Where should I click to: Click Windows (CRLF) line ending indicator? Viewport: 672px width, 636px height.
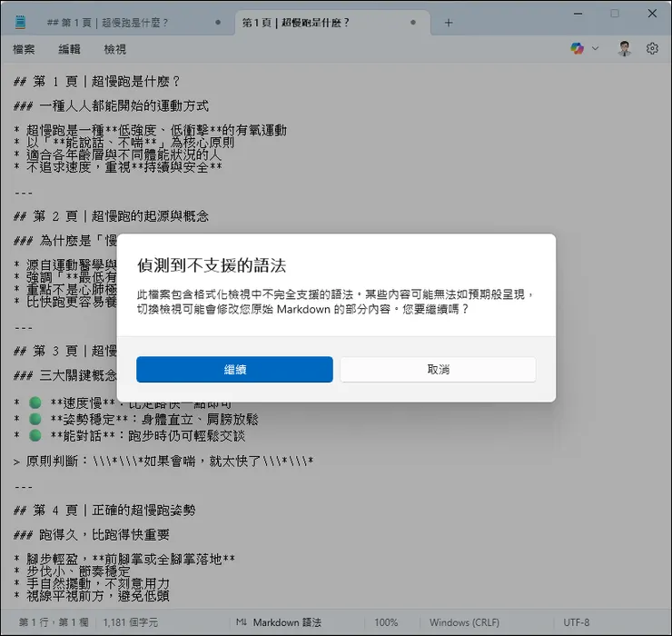click(x=464, y=622)
